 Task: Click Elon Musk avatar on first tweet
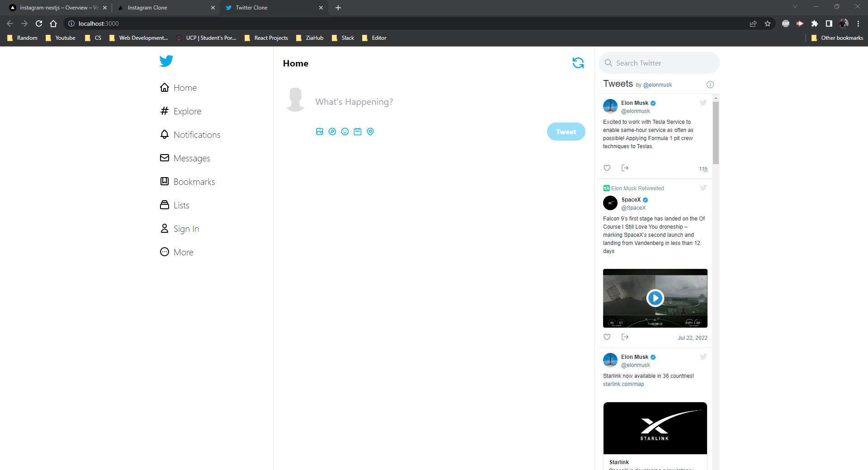610,106
